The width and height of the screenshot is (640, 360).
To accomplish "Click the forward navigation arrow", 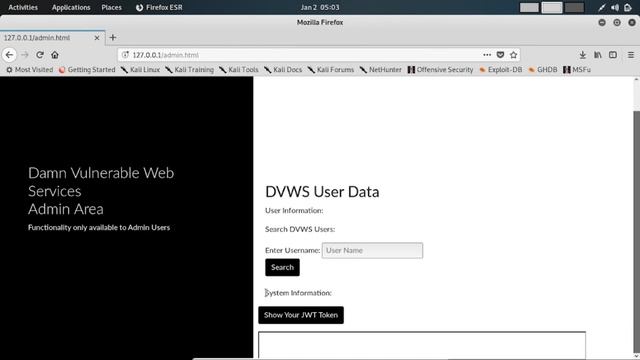I will pyautogui.click(x=25, y=55).
